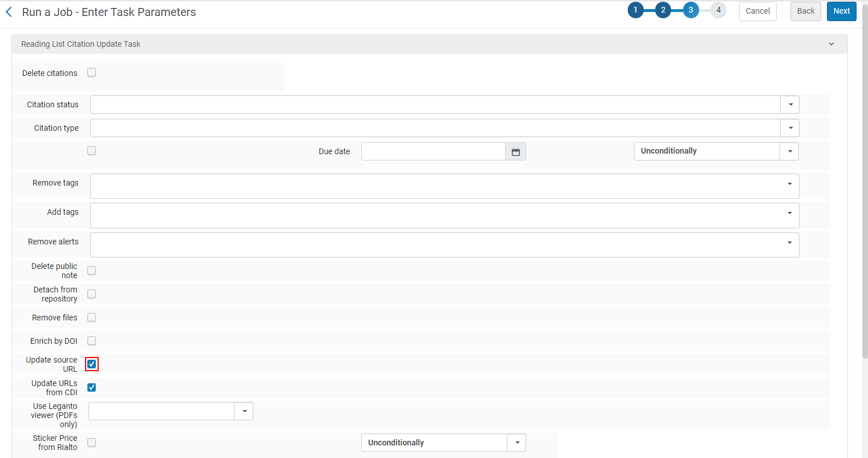Click into the Due date input field

(x=433, y=151)
